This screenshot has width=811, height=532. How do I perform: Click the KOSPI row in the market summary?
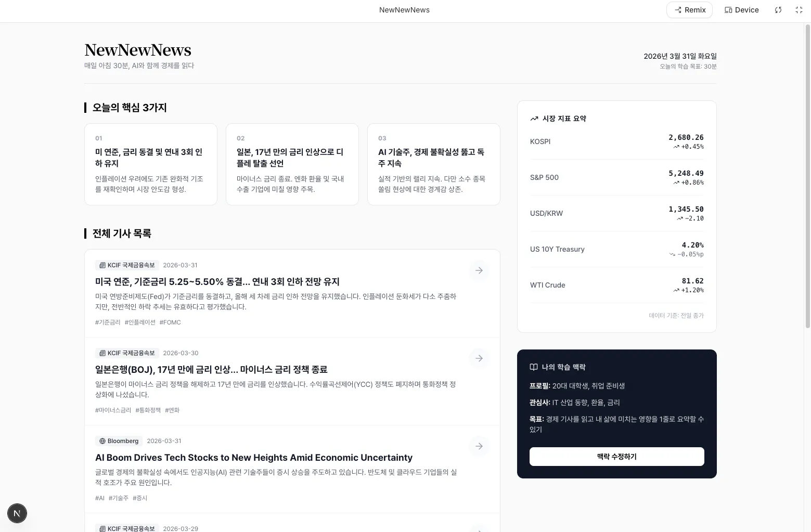pos(616,141)
